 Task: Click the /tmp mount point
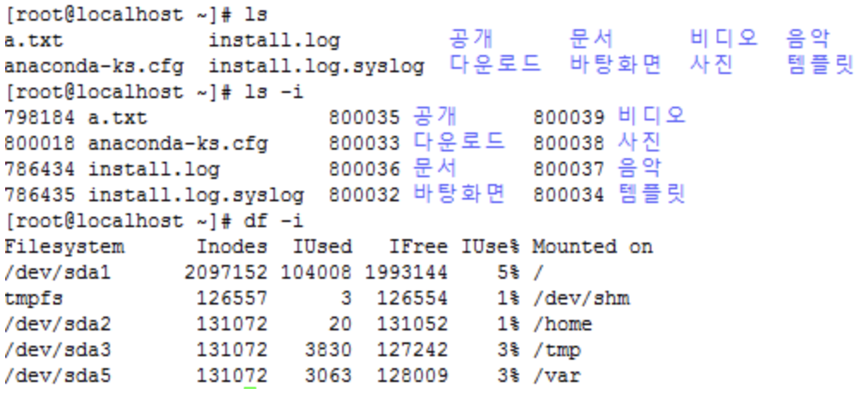[557, 351]
